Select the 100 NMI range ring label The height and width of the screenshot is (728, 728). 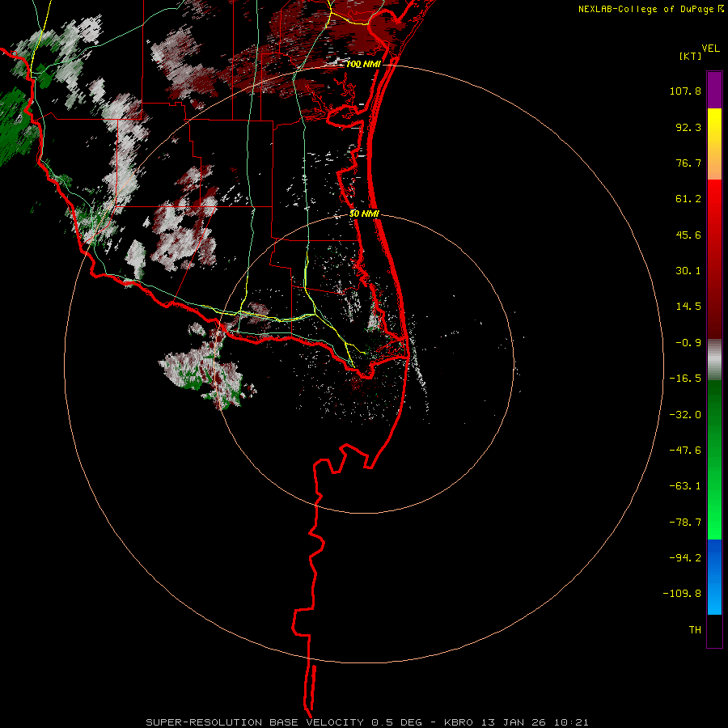(x=363, y=64)
